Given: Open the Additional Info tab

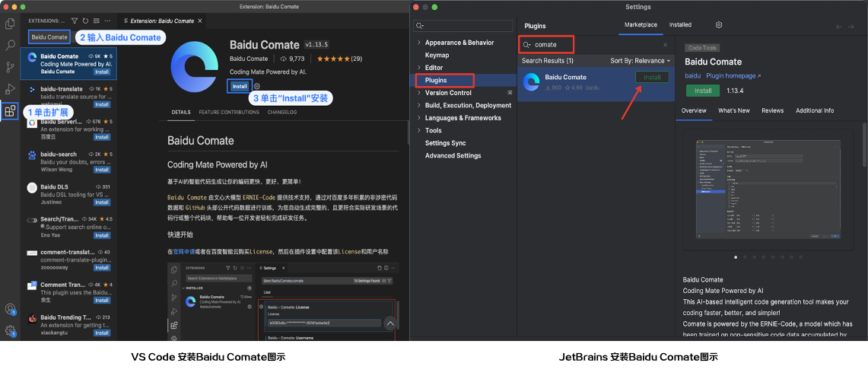Looking at the screenshot, I should (x=814, y=111).
